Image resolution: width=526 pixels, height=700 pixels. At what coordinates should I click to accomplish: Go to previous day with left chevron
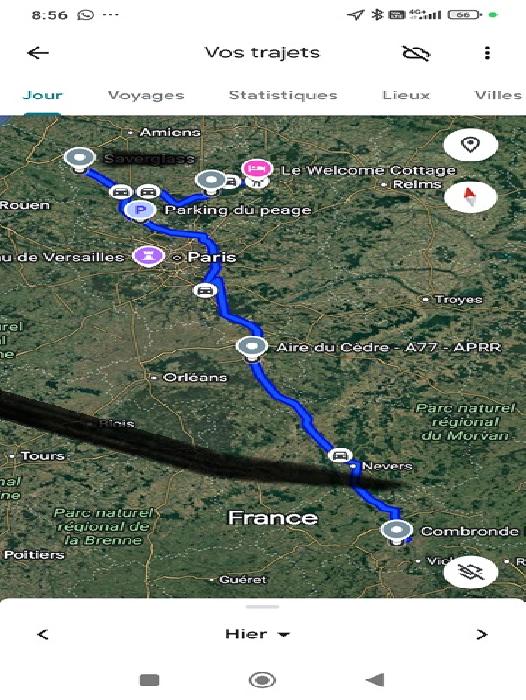(43, 634)
